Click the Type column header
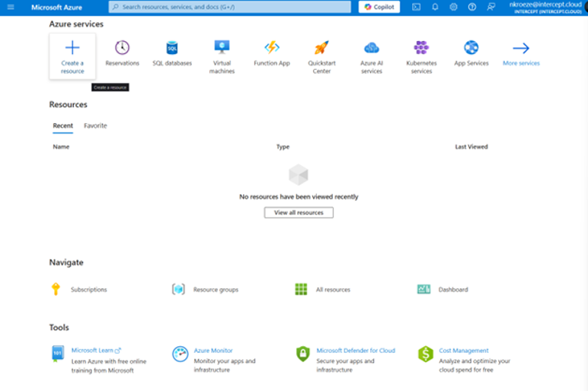Image resolution: width=588 pixels, height=391 pixels. (x=283, y=147)
